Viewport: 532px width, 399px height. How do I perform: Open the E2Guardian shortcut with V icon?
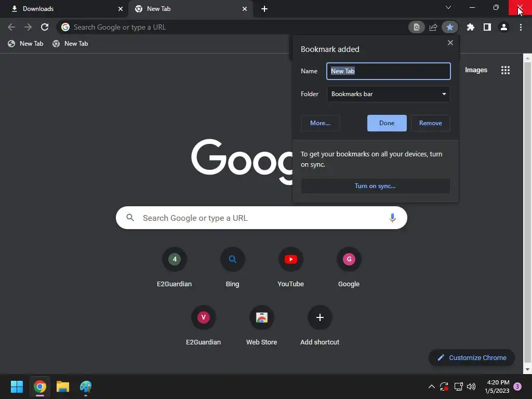point(203,326)
